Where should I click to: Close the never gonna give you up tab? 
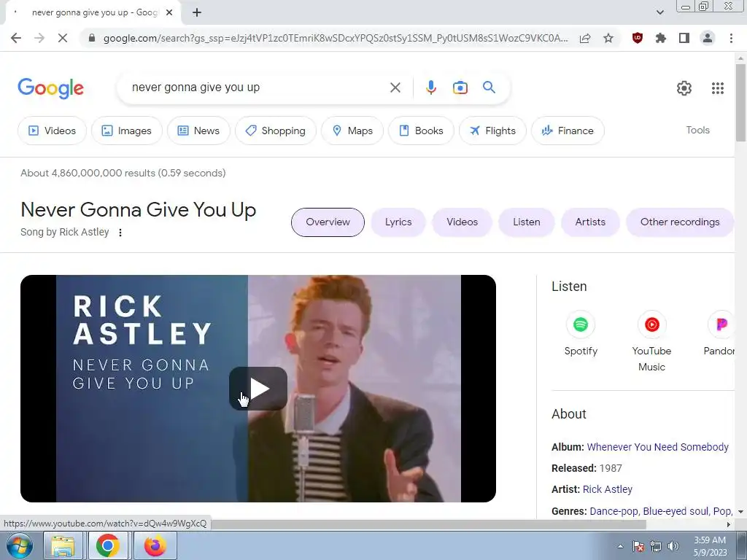click(x=169, y=12)
